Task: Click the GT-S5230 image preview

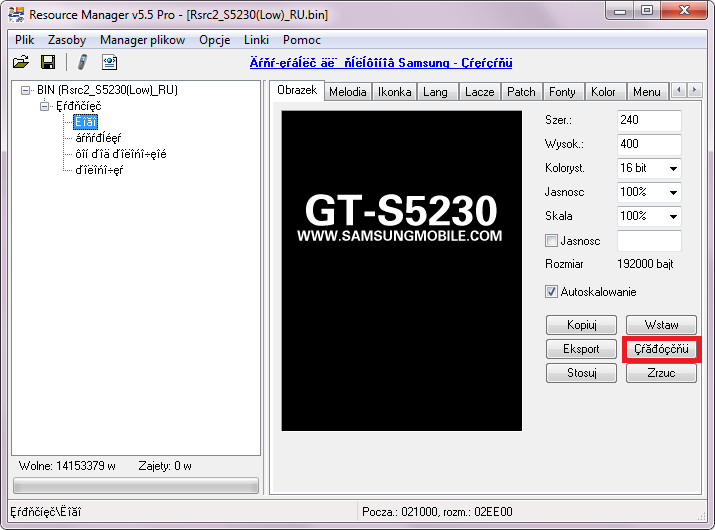Action: (402, 270)
